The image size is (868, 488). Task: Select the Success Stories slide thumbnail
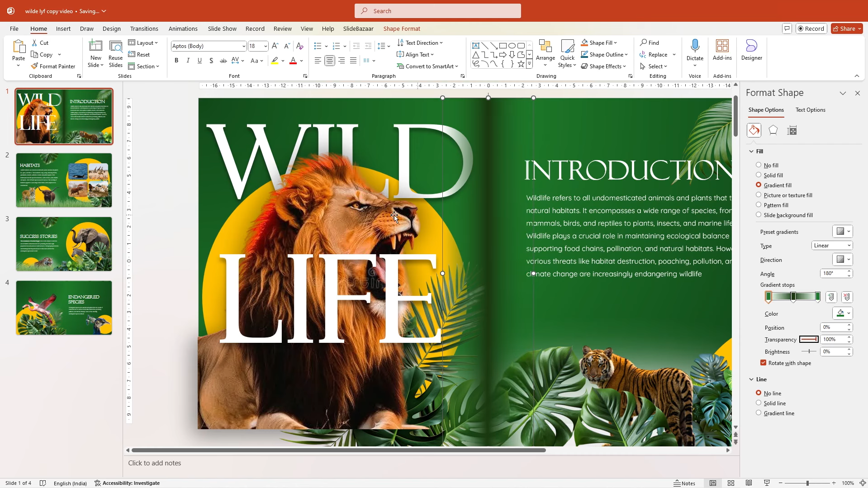[x=63, y=244]
